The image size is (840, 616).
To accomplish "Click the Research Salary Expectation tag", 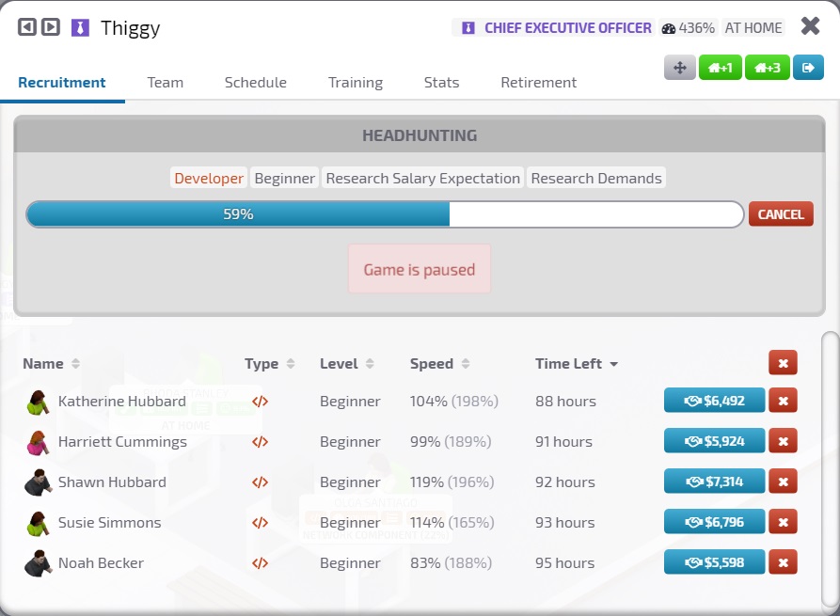I will (x=422, y=178).
